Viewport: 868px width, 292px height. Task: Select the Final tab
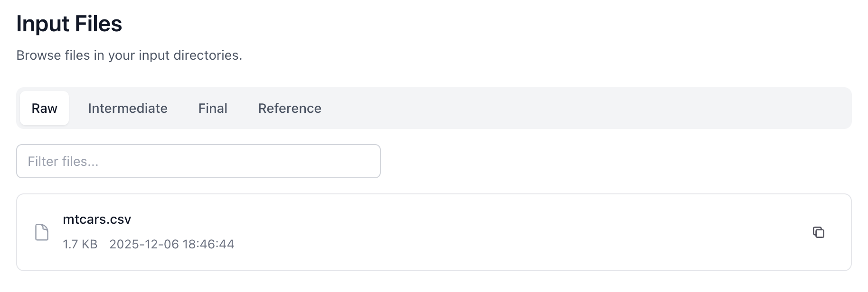click(213, 108)
